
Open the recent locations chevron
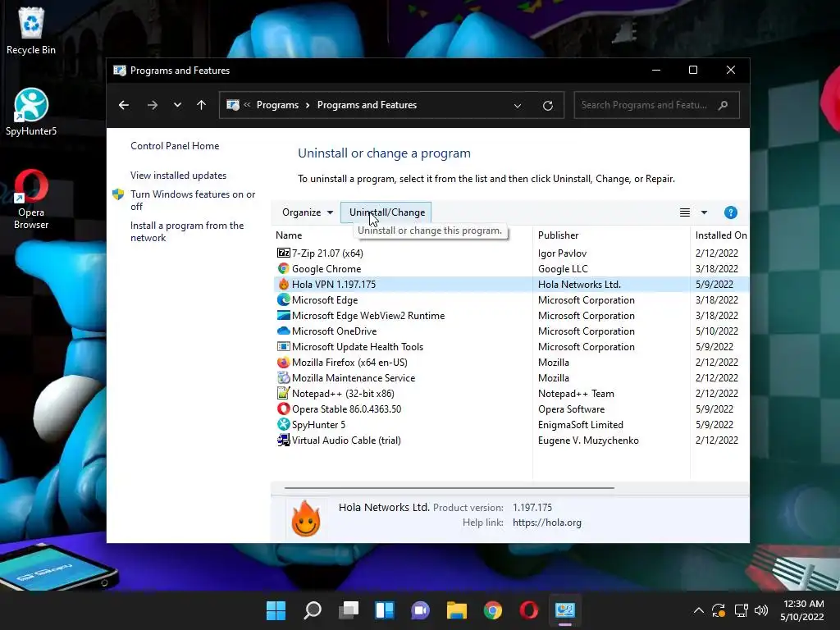177,105
